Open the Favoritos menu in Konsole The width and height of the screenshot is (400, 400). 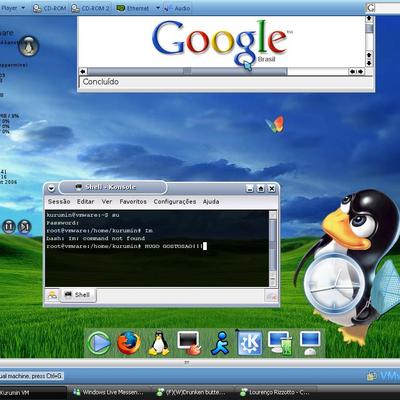[133, 202]
